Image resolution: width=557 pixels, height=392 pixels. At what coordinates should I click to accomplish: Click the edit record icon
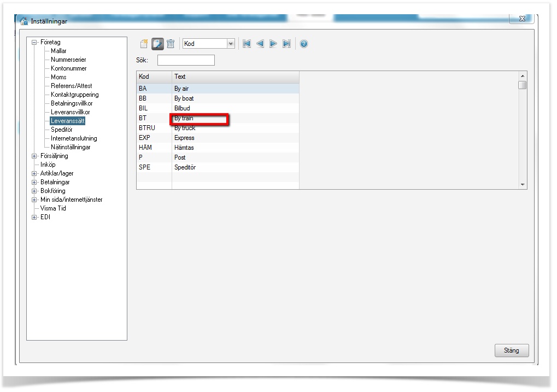[157, 44]
